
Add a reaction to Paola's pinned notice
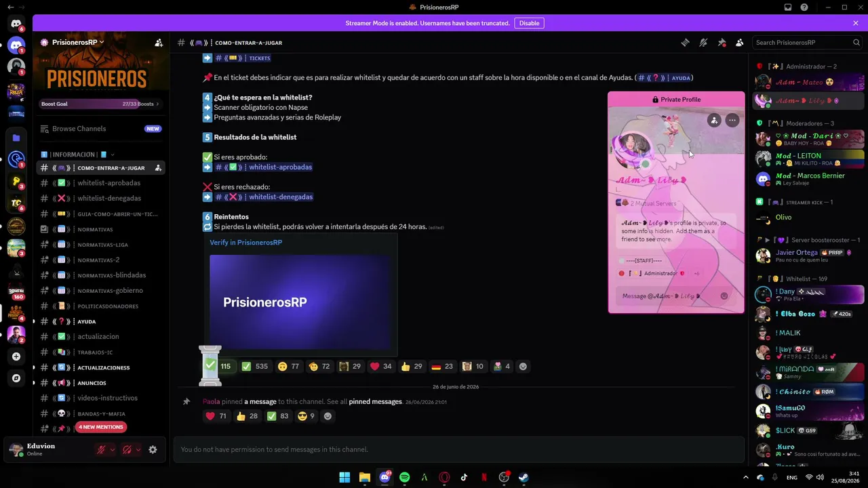[x=328, y=416]
